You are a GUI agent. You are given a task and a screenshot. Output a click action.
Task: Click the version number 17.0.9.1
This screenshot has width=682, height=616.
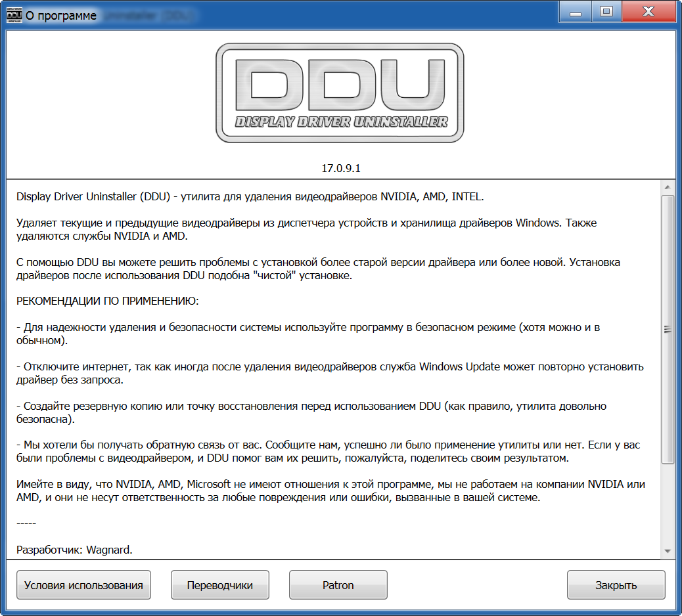340,168
